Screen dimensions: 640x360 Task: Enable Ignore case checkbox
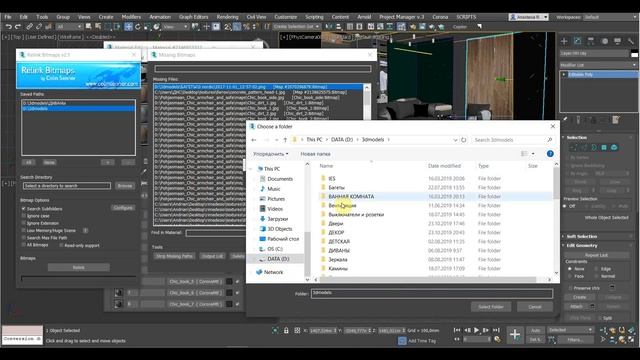point(24,216)
